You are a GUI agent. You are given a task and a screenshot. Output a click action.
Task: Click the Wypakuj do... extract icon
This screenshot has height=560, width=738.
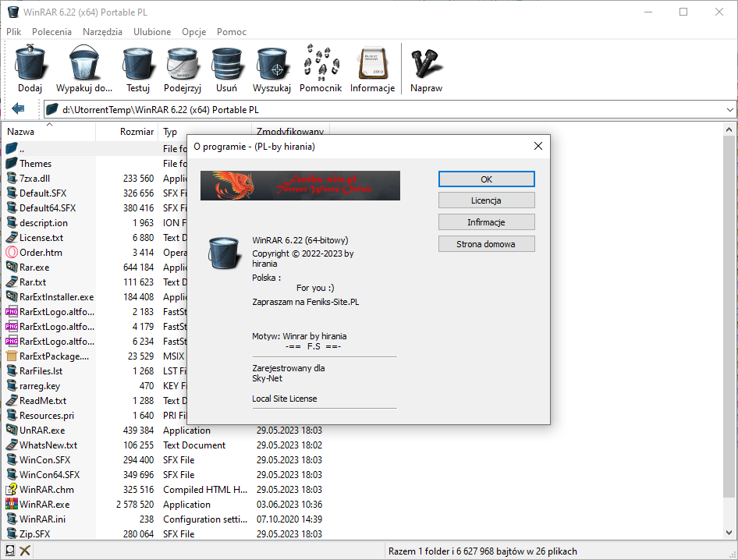click(84, 62)
